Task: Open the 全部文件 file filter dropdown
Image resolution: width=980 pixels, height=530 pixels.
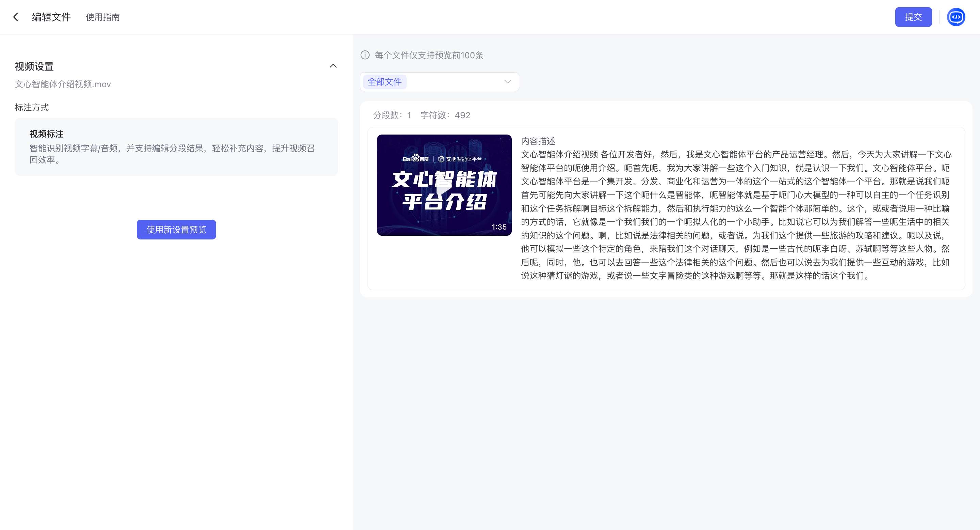Action: (x=439, y=81)
